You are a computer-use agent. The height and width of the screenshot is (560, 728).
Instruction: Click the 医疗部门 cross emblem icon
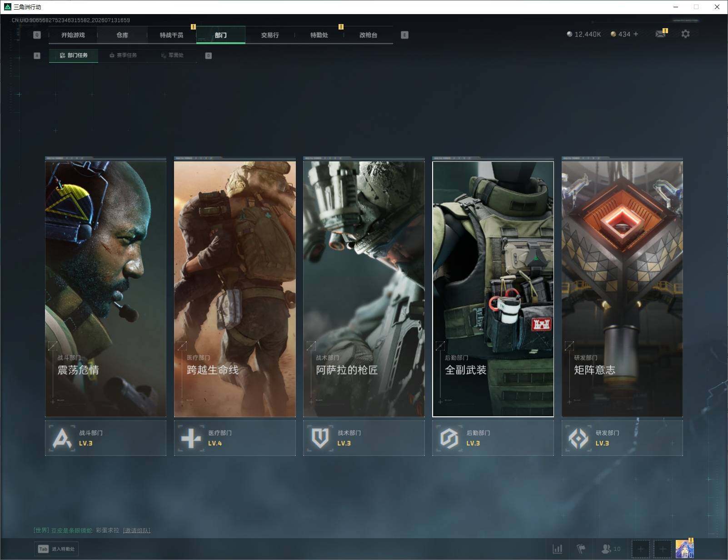point(191,438)
